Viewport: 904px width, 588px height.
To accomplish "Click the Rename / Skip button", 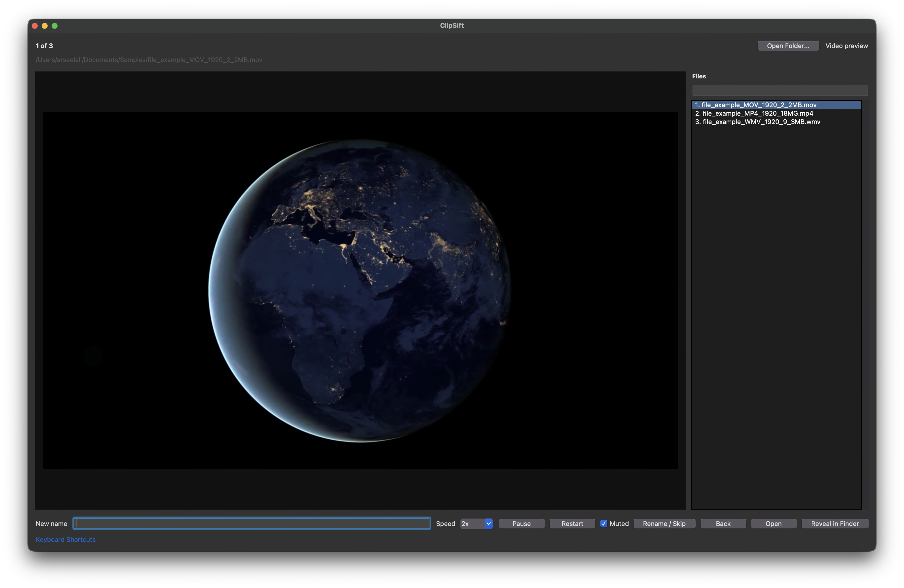I will click(x=664, y=523).
